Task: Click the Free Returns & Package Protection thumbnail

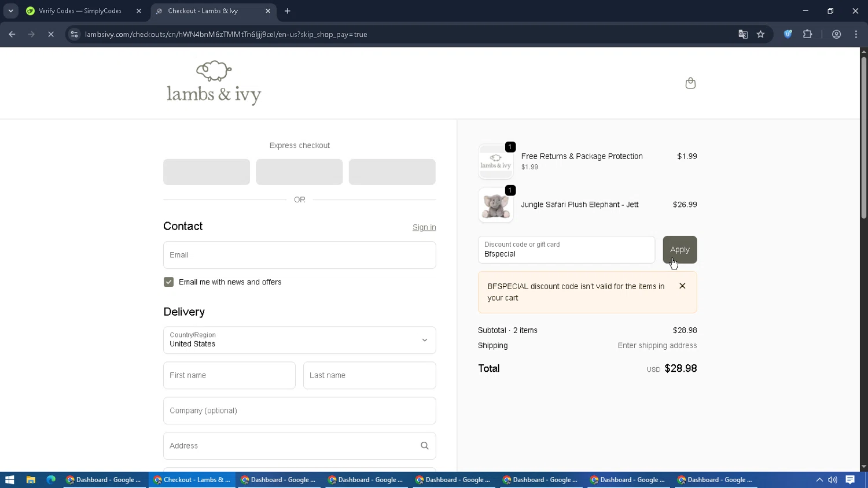Action: click(496, 161)
